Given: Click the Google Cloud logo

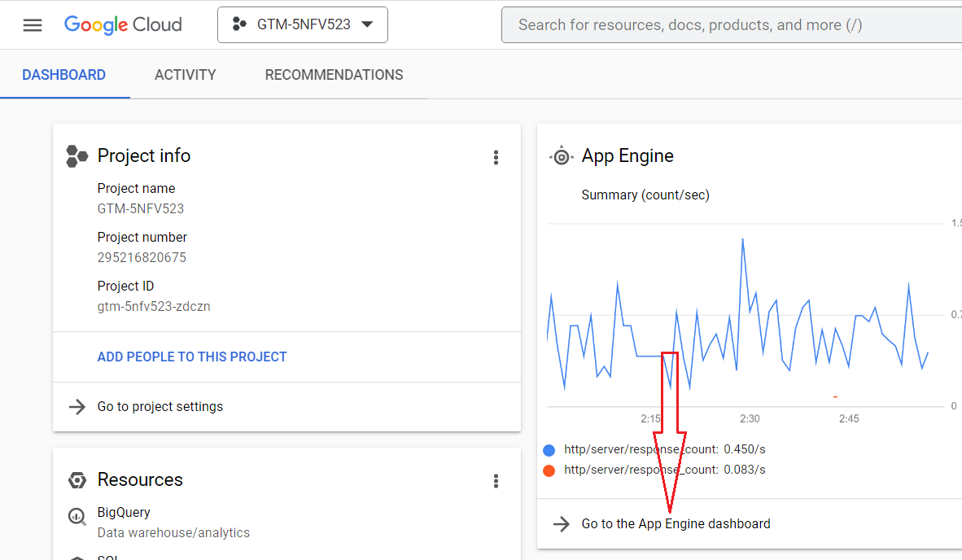Looking at the screenshot, I should 123,25.
